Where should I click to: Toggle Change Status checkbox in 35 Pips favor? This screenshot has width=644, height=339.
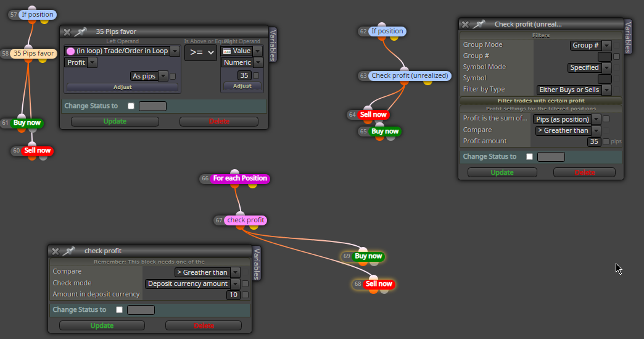(x=131, y=106)
